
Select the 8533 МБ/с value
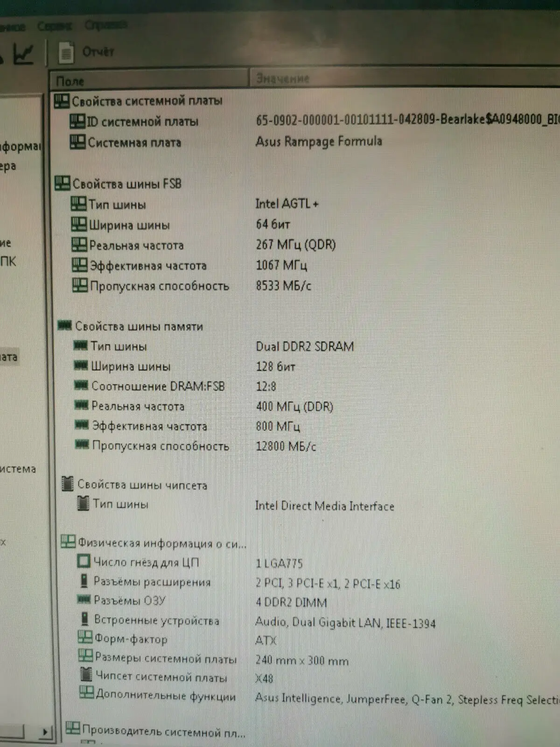[283, 285]
